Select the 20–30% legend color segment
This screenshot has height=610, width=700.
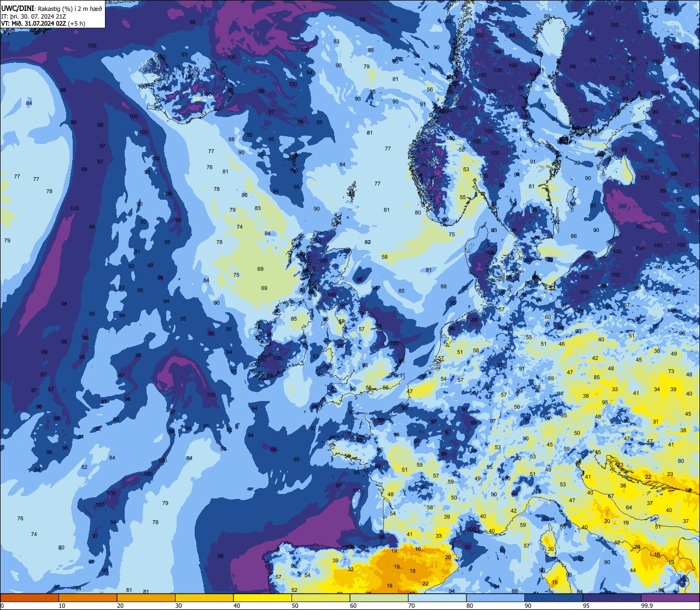[146, 598]
